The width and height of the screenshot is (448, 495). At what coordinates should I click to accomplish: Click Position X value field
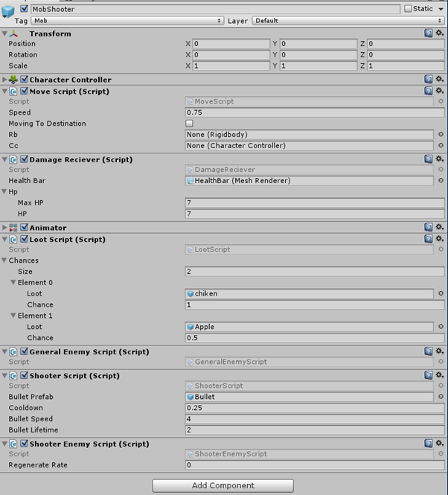[x=231, y=44]
